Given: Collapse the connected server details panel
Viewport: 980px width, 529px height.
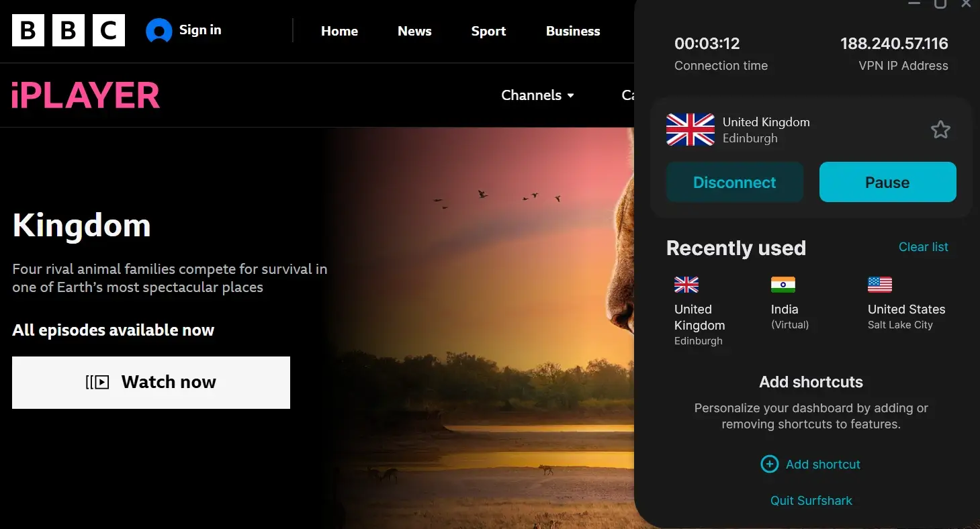Looking at the screenshot, I should (x=914, y=4).
